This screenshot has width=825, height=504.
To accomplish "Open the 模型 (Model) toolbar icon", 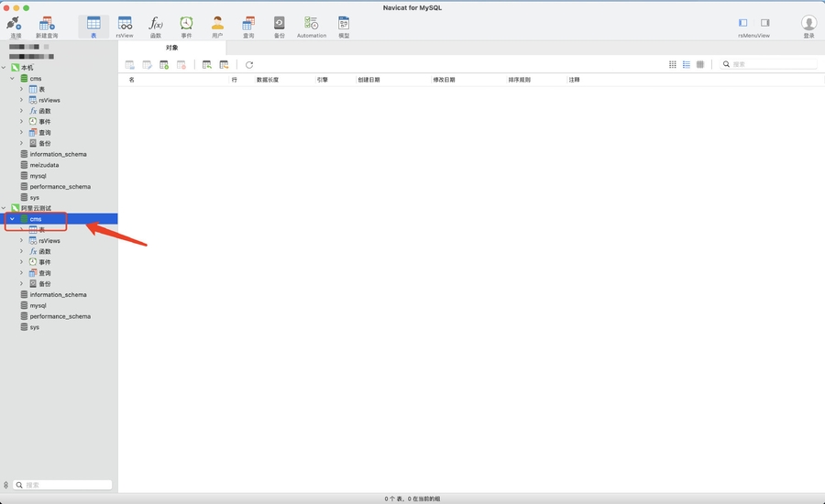I will (x=344, y=25).
